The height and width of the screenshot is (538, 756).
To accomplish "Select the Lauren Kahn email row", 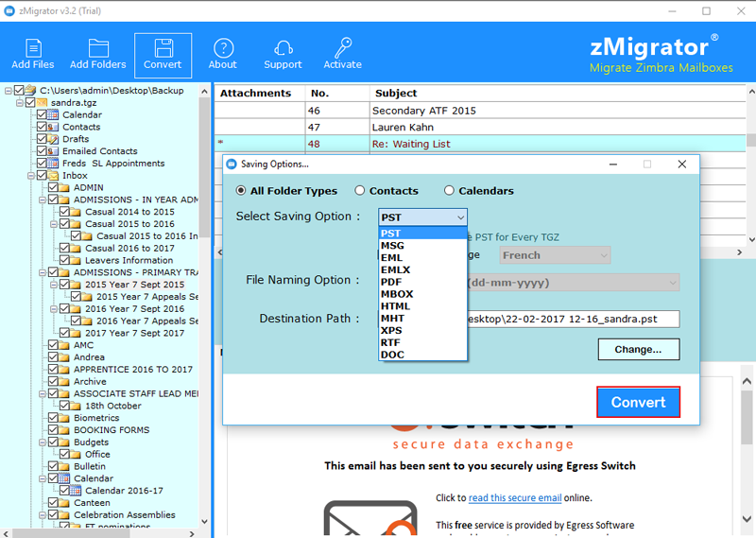I will (x=480, y=127).
